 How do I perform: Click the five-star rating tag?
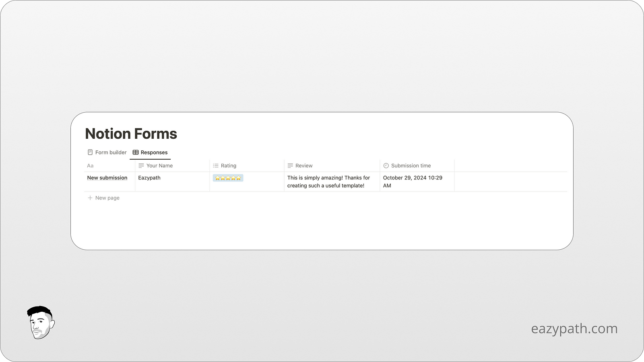coord(228,178)
